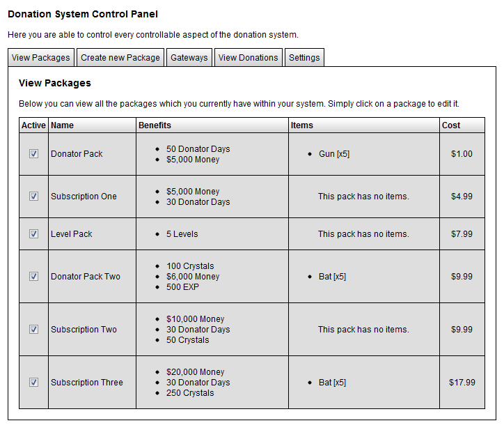
Task: Toggle Active checkbox for Level Pack
Action: (x=33, y=234)
